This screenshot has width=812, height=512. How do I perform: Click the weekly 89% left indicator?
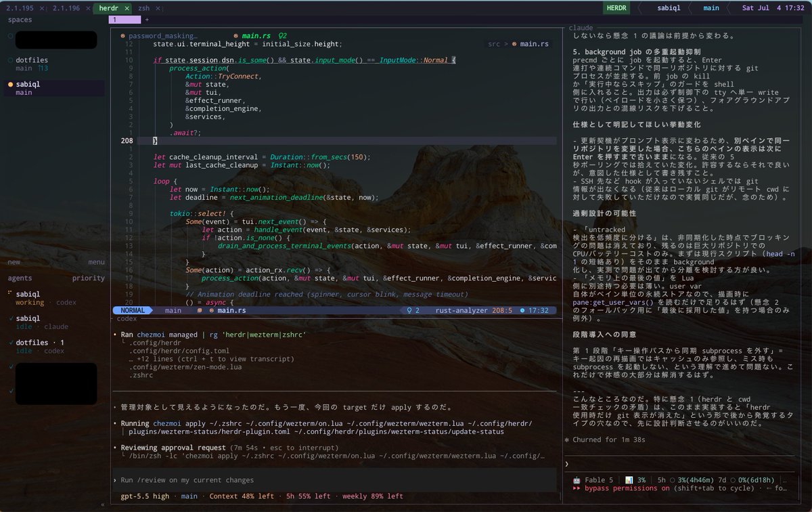[372, 496]
